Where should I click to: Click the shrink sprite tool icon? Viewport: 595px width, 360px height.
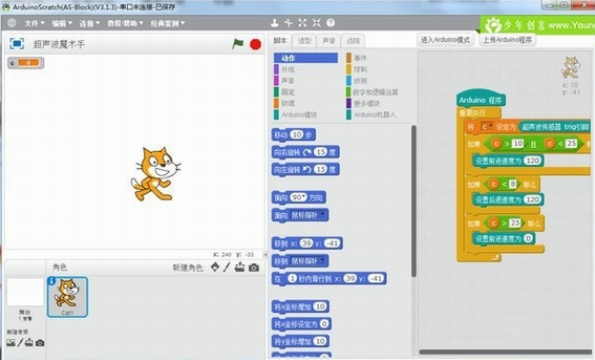tap(316, 23)
